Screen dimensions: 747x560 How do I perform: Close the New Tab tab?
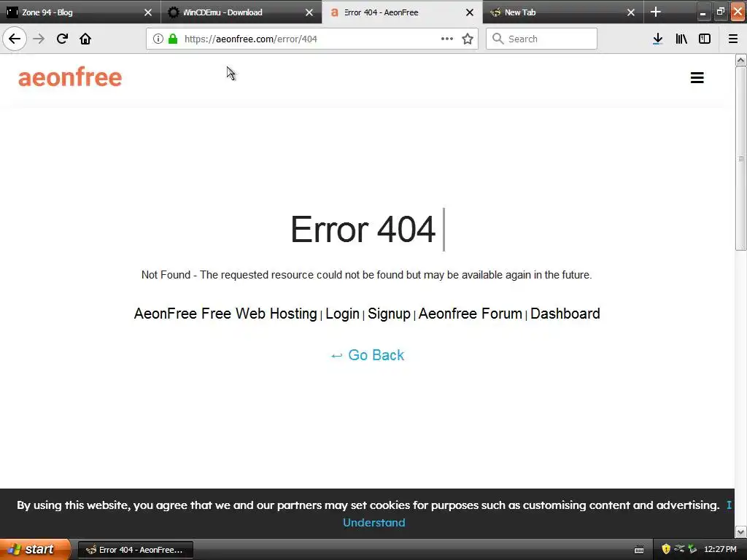click(631, 12)
